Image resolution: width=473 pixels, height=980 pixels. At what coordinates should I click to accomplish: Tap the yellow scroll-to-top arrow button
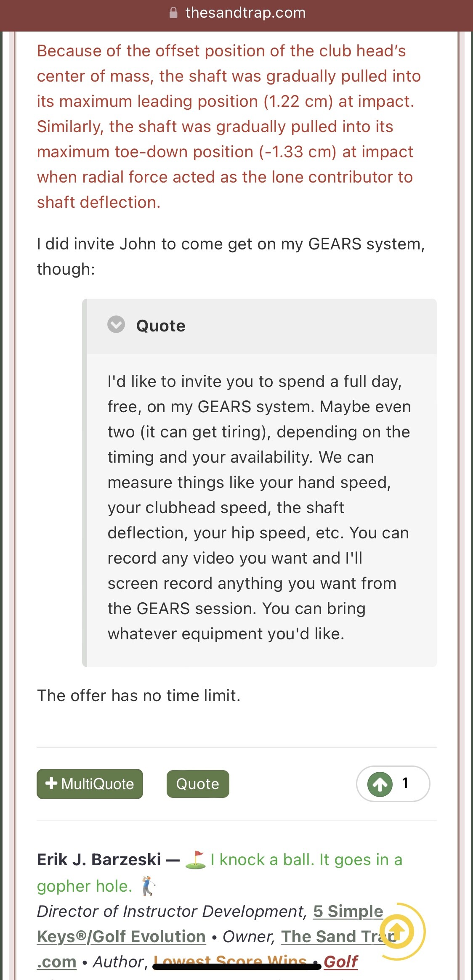(398, 931)
